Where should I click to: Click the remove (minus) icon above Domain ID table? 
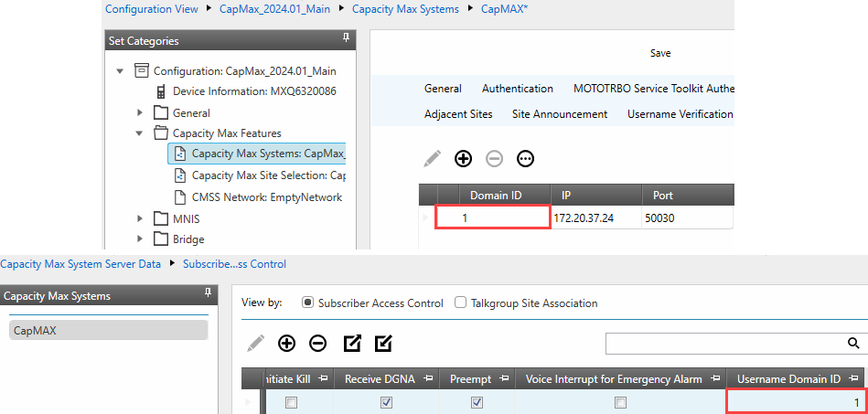pos(494,159)
